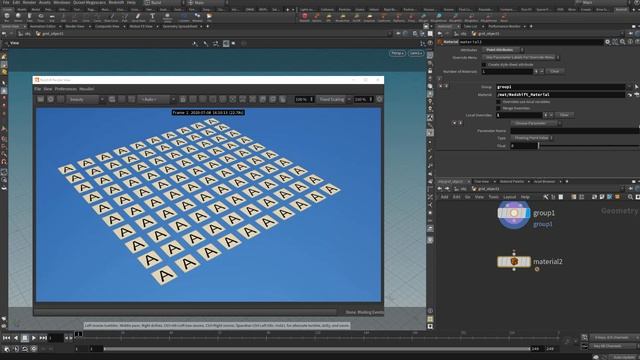640x360 pixels.
Task: Click the network view wrench icon
Action: click(546, 197)
